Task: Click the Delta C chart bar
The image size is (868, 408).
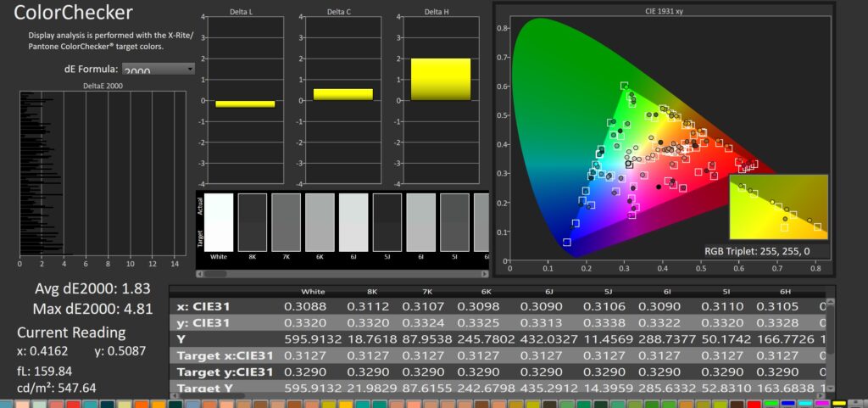Action: (x=342, y=94)
